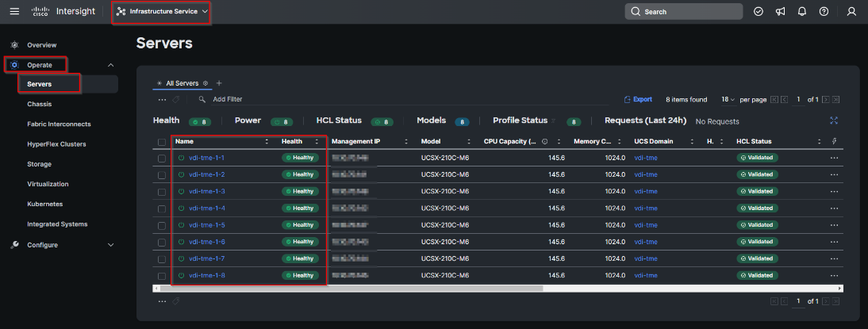Click the row actions ellipsis for vdi-tme-1-1
The image size is (868, 329).
tap(833, 158)
